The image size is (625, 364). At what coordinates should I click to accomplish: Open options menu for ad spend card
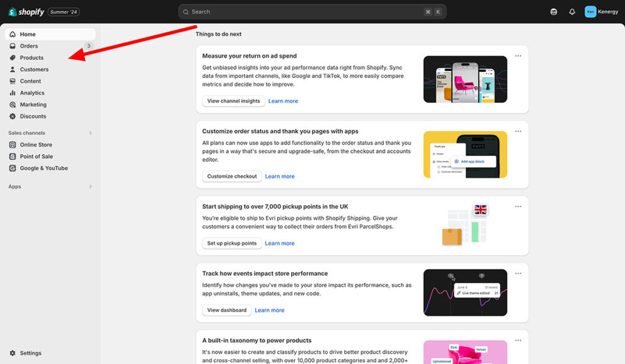(x=518, y=56)
